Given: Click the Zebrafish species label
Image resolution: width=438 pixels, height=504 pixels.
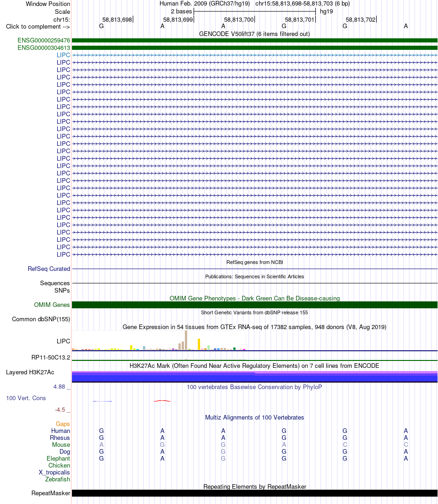Looking at the screenshot, I should 58,479.
